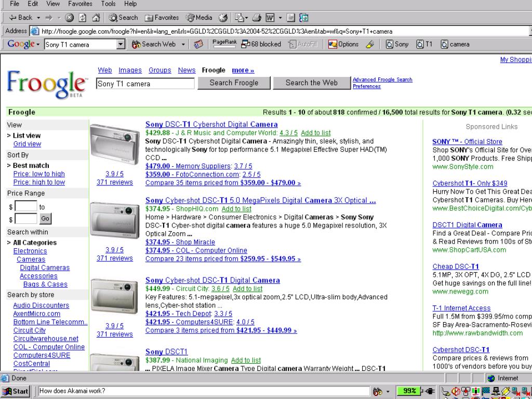This screenshot has width=532, height=399.
Task: Open the File menu
Action: pyautogui.click(x=14, y=4)
